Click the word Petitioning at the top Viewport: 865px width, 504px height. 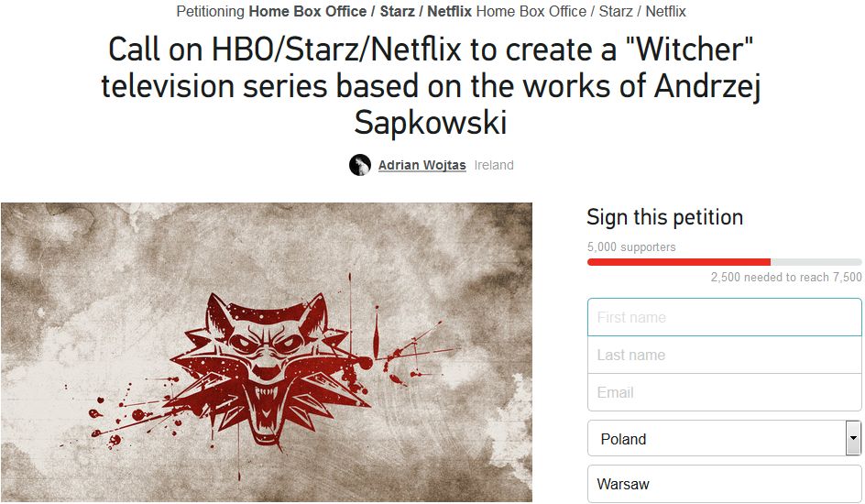pos(210,11)
